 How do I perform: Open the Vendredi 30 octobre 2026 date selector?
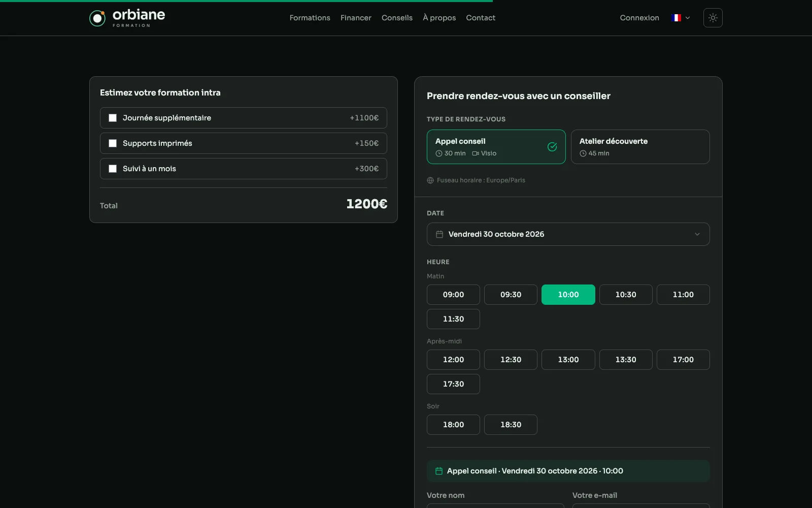[568, 234]
